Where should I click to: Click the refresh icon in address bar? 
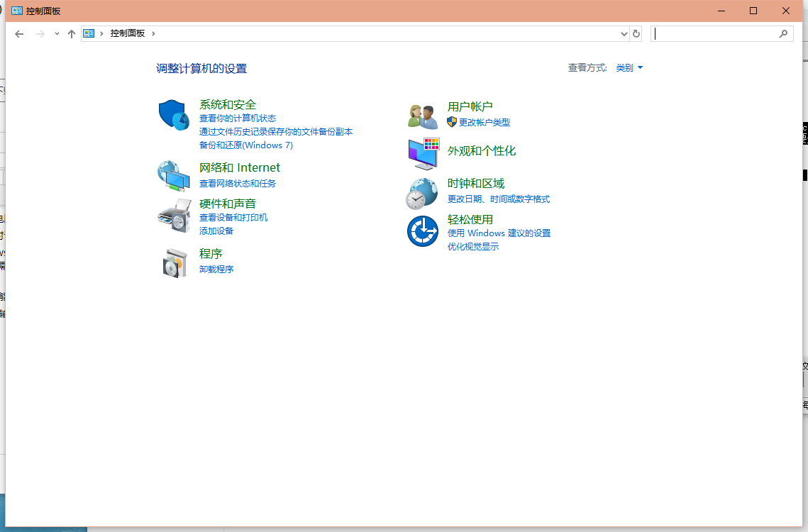click(x=636, y=33)
